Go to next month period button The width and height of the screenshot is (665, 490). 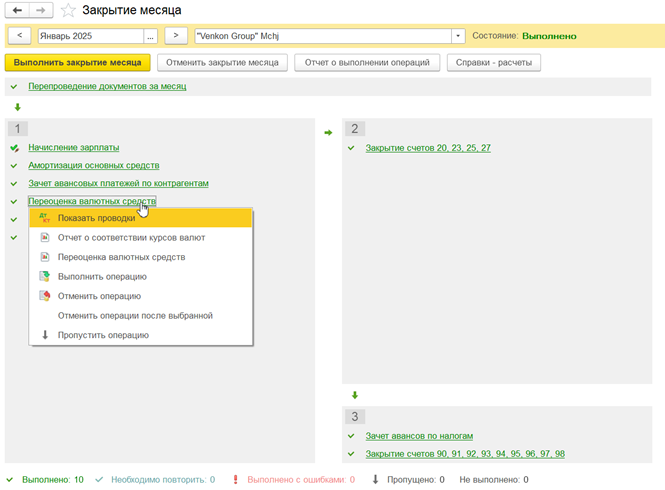pyautogui.click(x=176, y=36)
